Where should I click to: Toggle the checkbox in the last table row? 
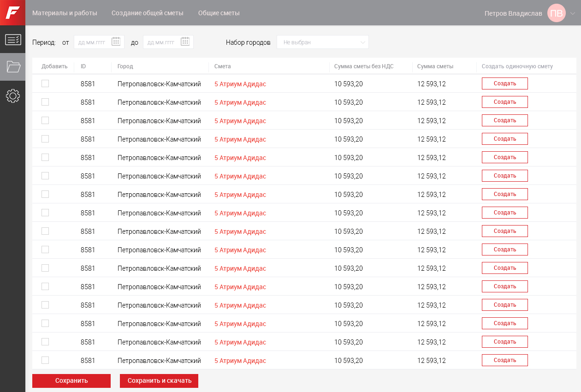(x=45, y=360)
